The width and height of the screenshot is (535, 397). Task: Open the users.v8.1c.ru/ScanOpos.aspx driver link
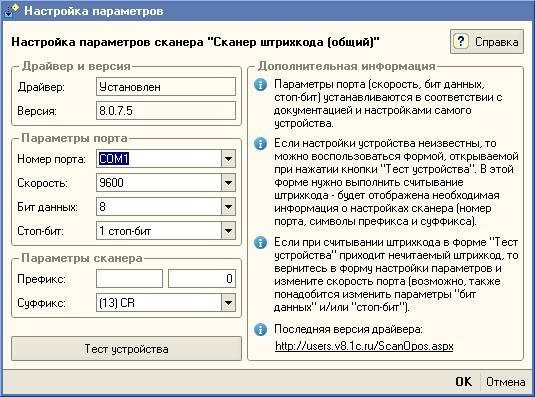pos(364,346)
